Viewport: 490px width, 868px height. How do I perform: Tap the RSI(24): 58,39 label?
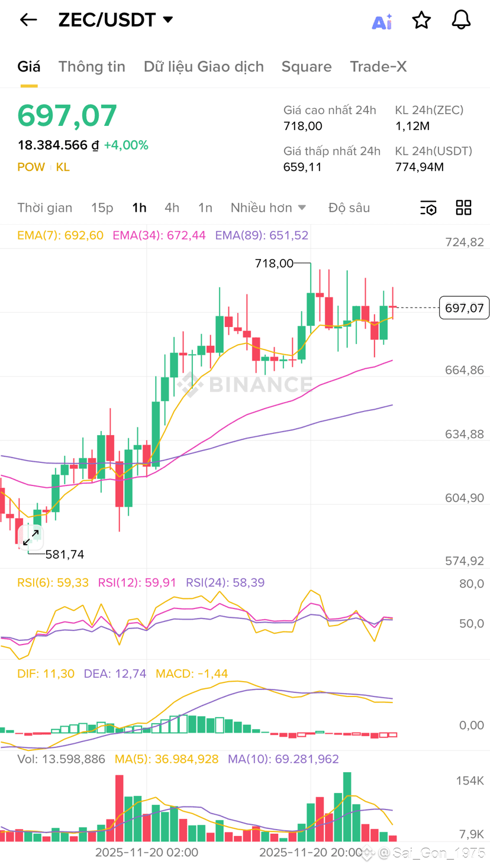(x=225, y=582)
